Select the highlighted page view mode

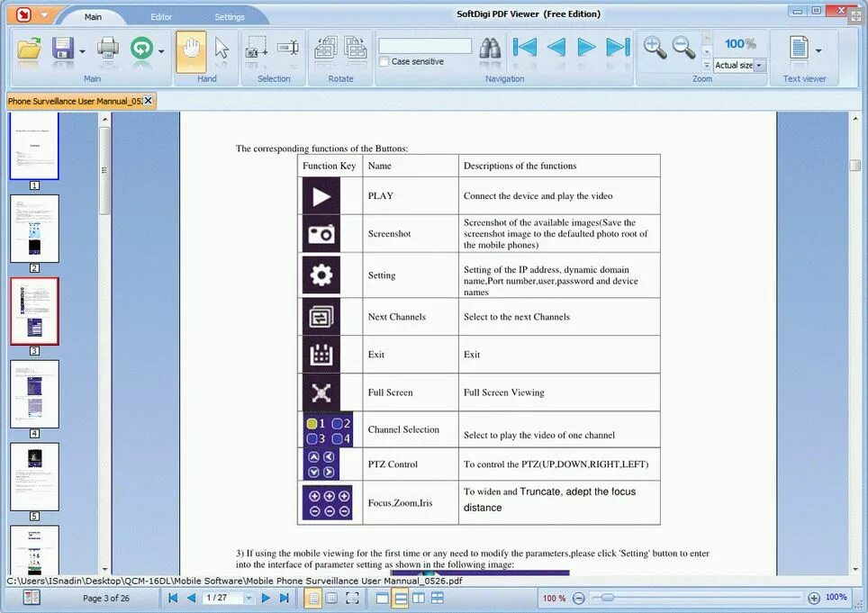click(313, 598)
